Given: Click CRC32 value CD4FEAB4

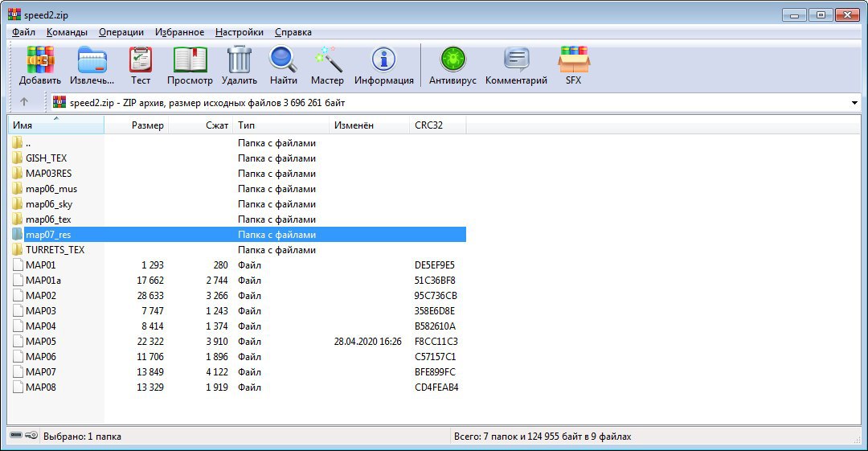Looking at the screenshot, I should (436, 387).
